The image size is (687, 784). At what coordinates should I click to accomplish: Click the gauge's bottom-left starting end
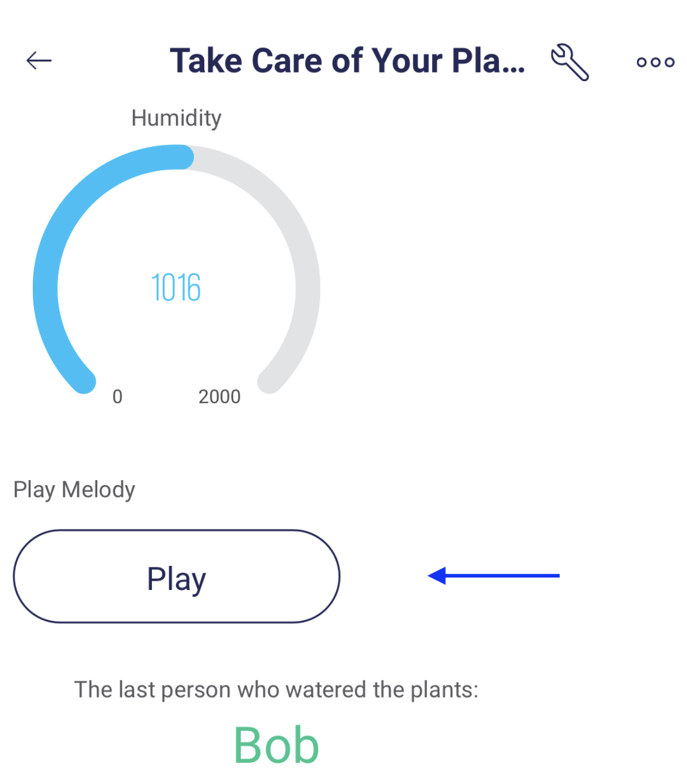[84, 381]
